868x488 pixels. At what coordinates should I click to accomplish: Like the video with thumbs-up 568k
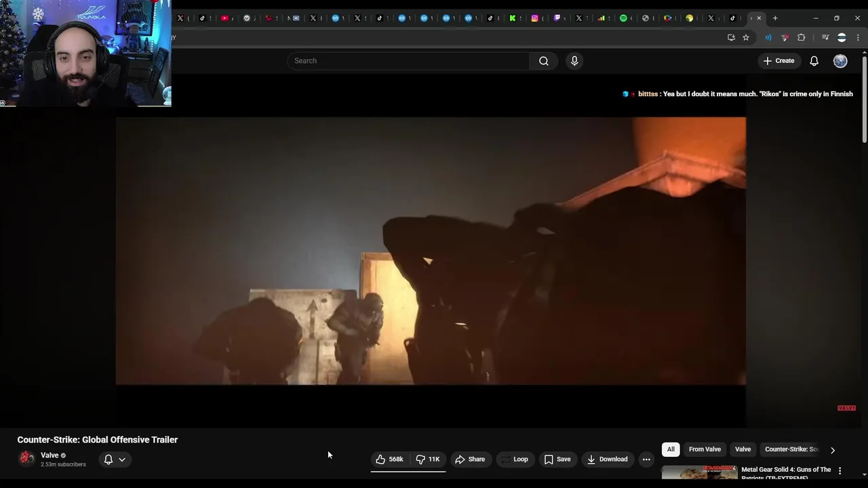coord(390,460)
